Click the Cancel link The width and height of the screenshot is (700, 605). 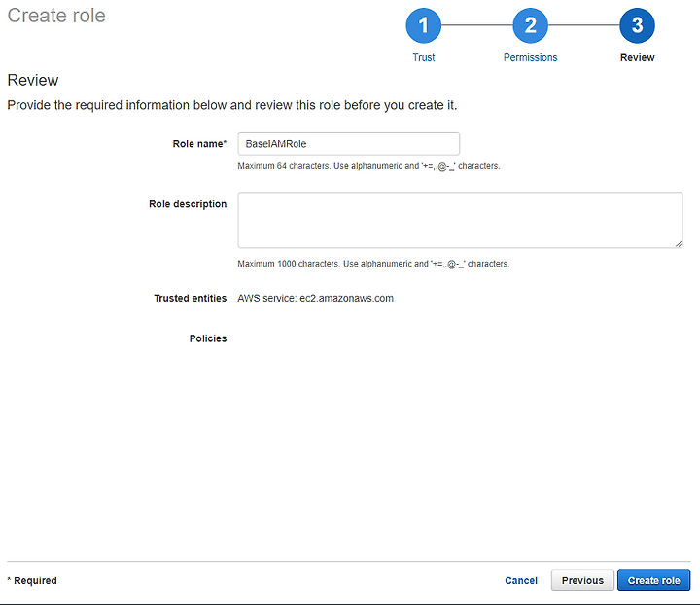(520, 580)
